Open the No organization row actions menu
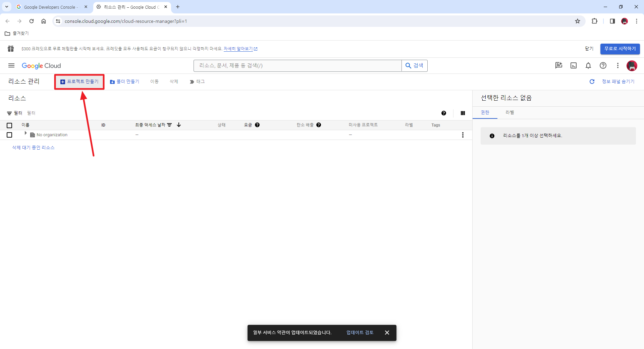This screenshot has width=644, height=349. click(463, 135)
